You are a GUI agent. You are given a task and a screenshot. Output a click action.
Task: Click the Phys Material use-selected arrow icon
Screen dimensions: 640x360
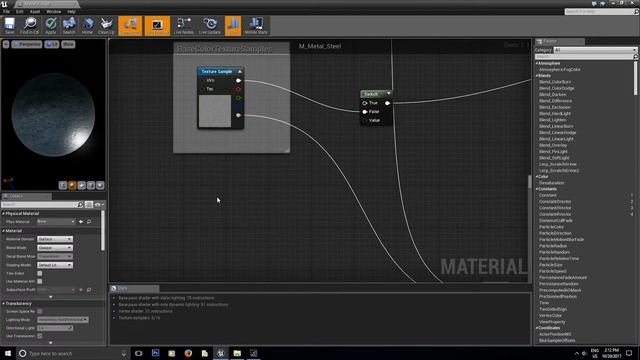[x=81, y=222]
